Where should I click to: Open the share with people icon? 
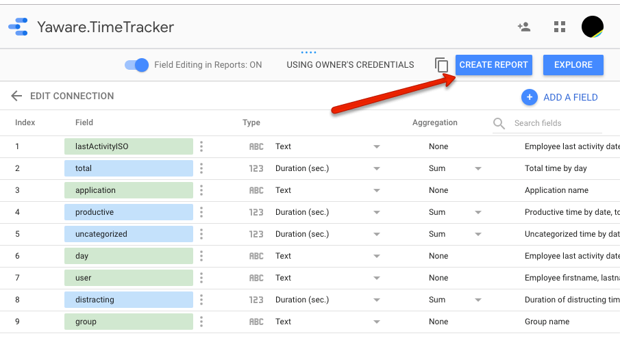coord(524,27)
